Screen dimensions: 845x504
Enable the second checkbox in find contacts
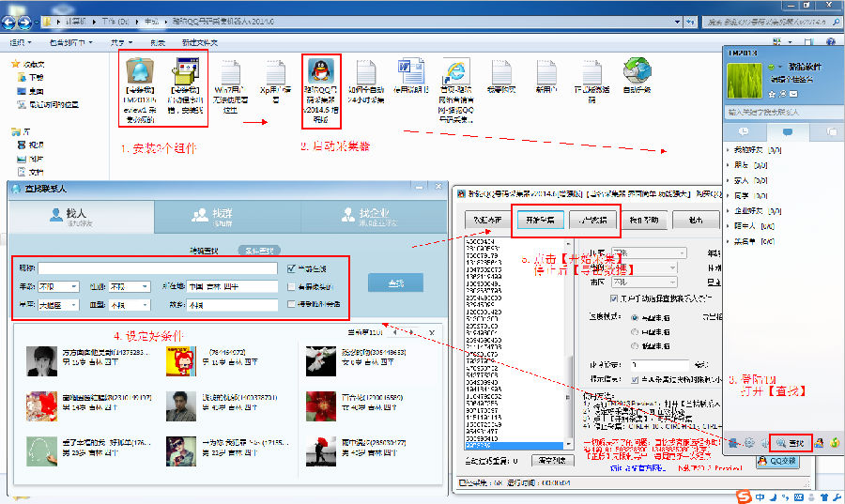point(292,286)
